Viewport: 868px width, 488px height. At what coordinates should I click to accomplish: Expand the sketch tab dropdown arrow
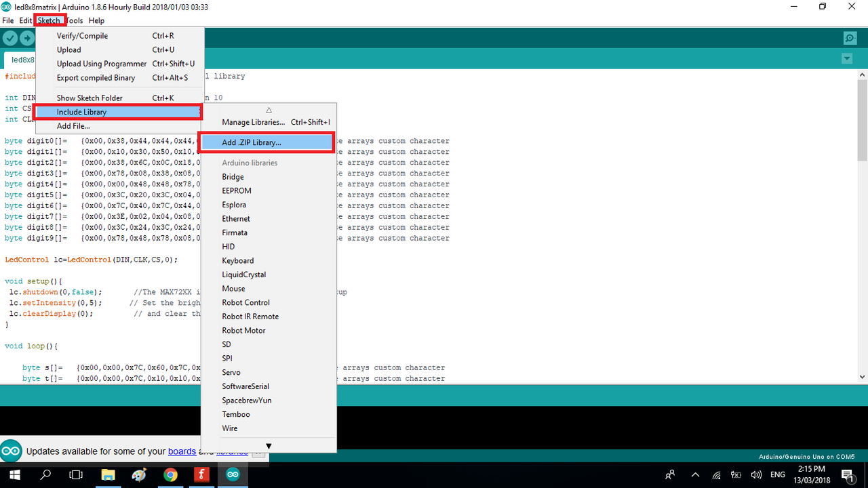coord(846,59)
